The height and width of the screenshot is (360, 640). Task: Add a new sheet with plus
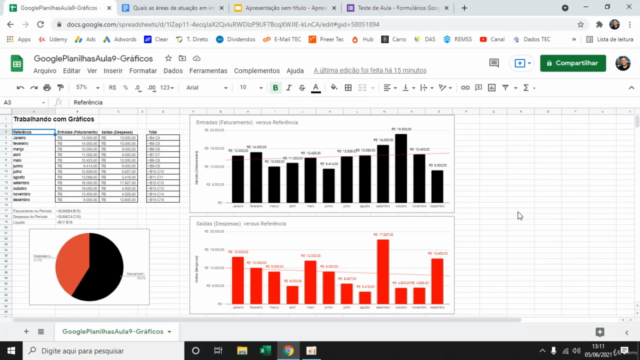(26, 331)
